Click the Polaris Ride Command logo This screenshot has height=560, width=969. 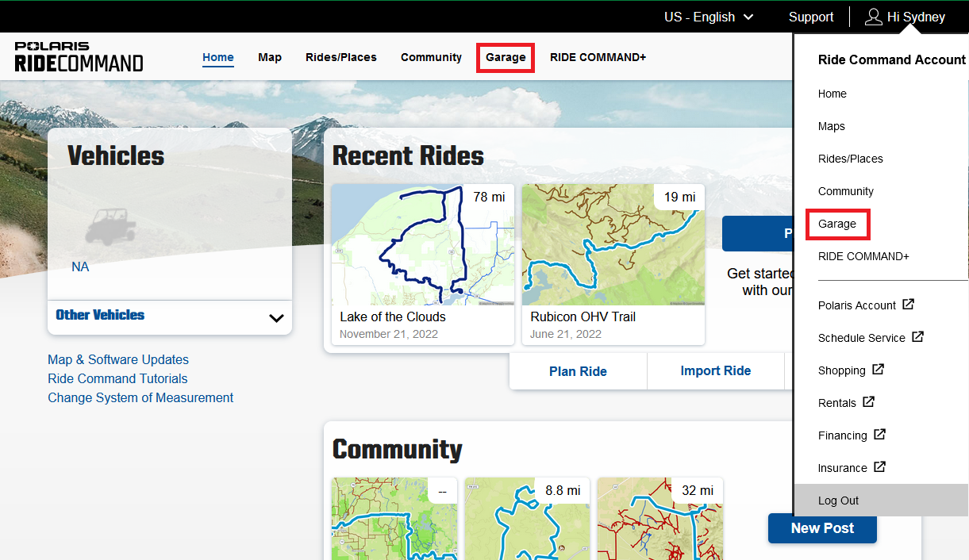pos(79,57)
